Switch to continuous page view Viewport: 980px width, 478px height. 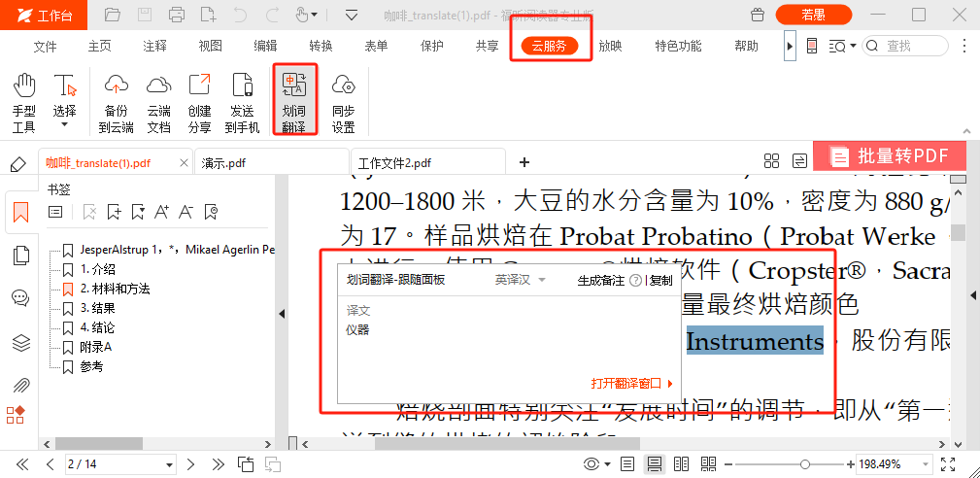point(655,464)
